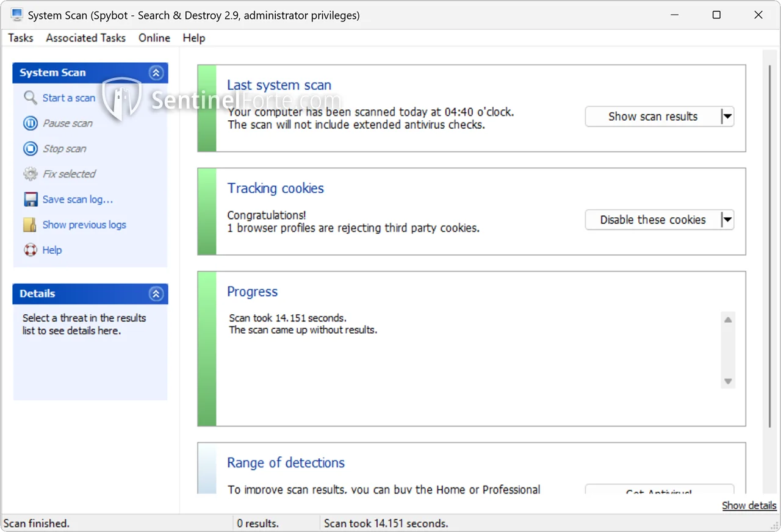781x532 pixels.
Task: Click '0 results.' in status bar
Action: [x=258, y=523]
